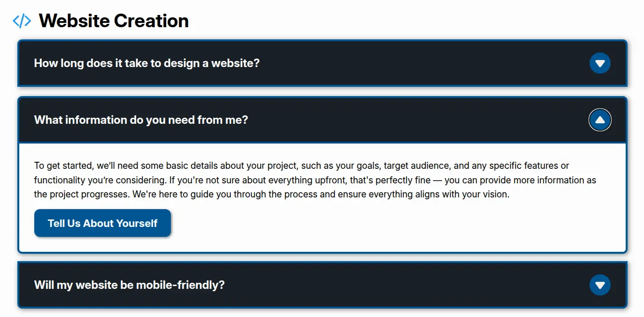Click blank white area right of the Tell Us button
Image resolution: width=644 pixels, height=317 pixels.
coord(376,223)
